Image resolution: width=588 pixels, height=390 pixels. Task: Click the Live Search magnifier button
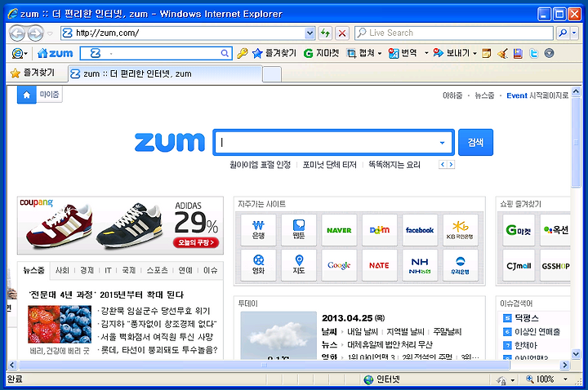[x=563, y=33]
